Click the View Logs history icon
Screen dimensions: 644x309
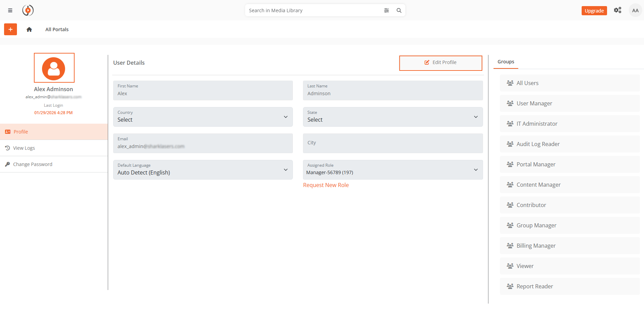[x=7, y=148]
